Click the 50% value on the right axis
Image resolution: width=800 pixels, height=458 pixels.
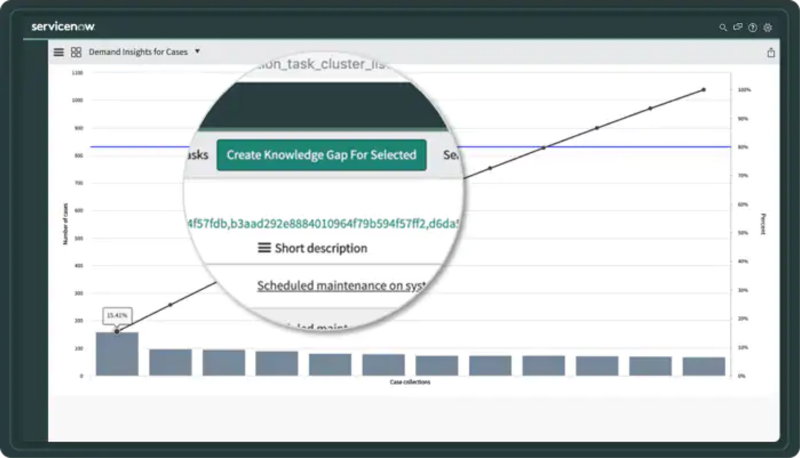click(x=743, y=233)
